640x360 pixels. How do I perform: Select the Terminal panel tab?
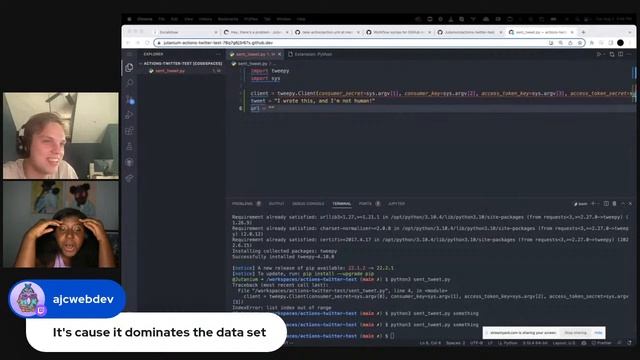tap(342, 204)
